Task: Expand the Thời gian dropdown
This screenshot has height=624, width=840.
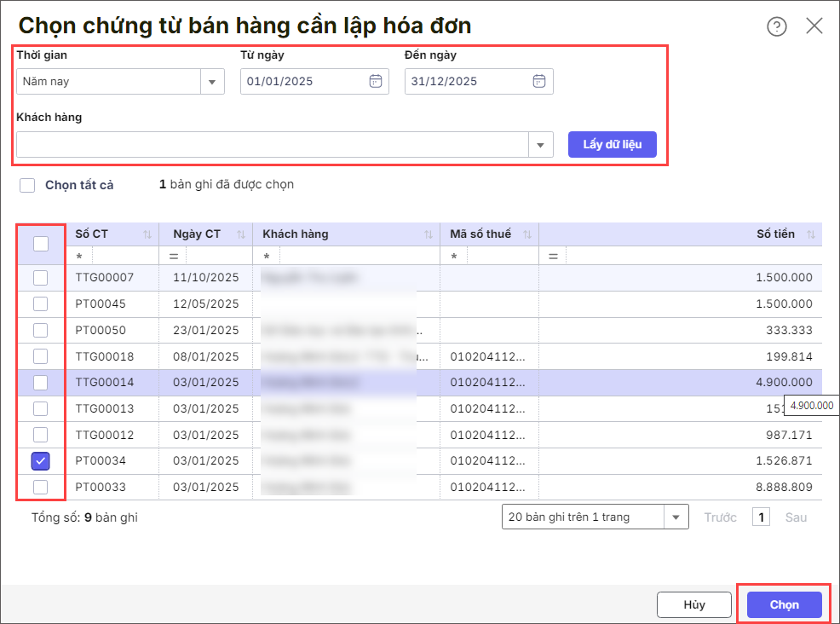Action: click(211, 82)
